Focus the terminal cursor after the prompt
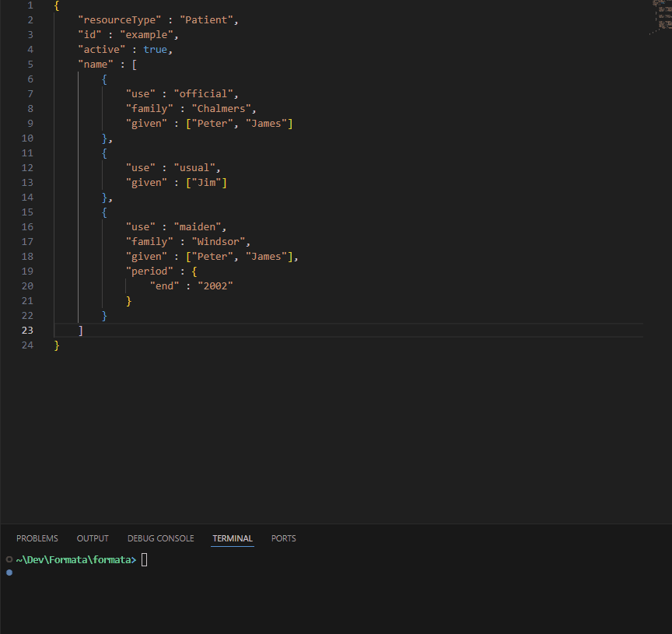The image size is (672, 634). (144, 560)
